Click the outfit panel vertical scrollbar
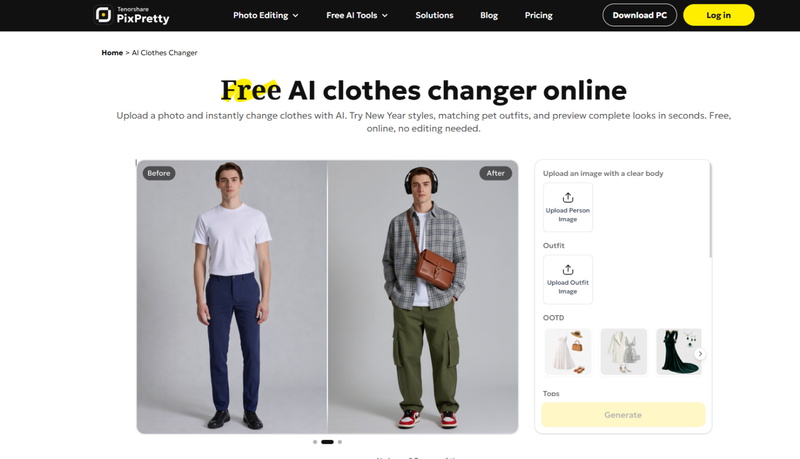800x459 pixels. pos(710,210)
